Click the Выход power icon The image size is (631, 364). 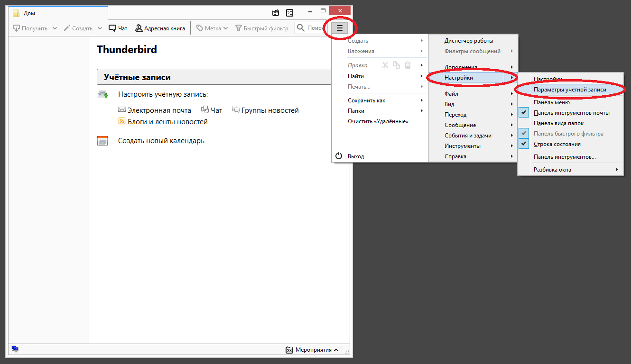339,156
